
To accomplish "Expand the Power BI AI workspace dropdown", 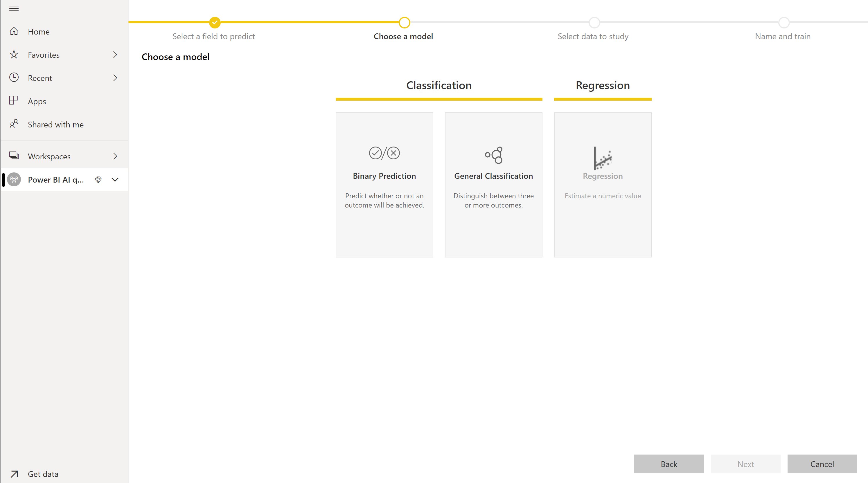I will click(115, 179).
